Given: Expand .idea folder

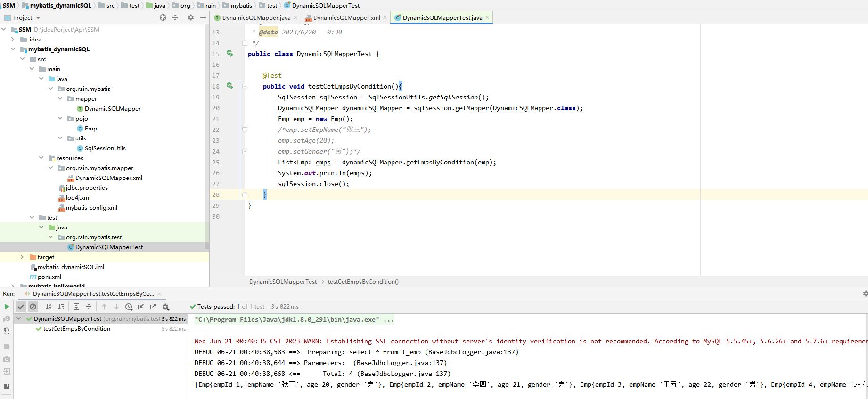Looking at the screenshot, I should point(13,39).
